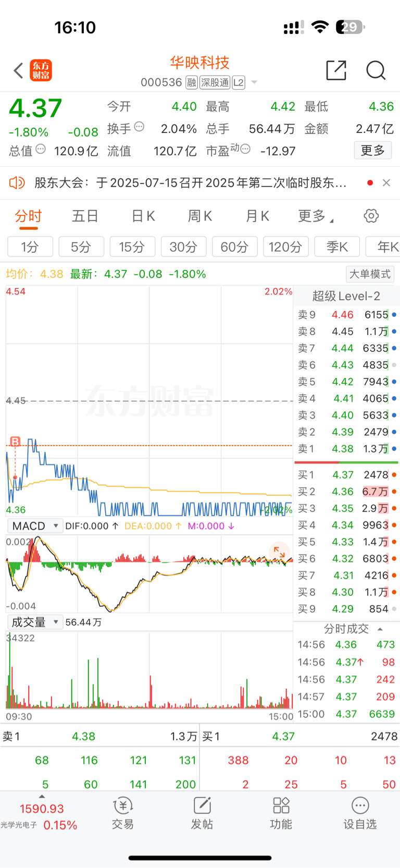This screenshot has height=868, width=400.
Task: Select the 买9 4.29 order row
Action: [x=347, y=609]
